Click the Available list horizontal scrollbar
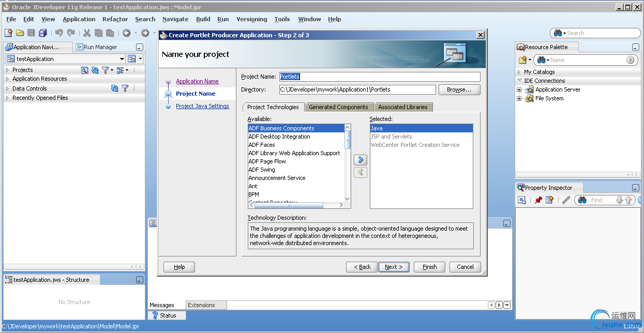 [x=296, y=205]
